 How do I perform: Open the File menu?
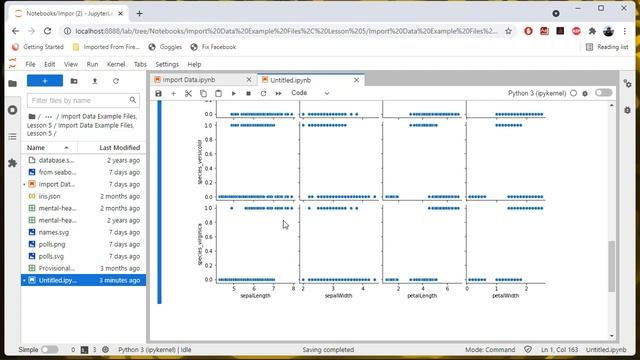[x=30, y=64]
